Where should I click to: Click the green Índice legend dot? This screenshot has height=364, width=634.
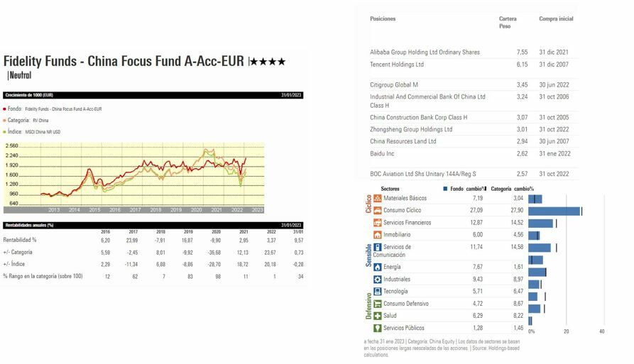tap(4, 132)
